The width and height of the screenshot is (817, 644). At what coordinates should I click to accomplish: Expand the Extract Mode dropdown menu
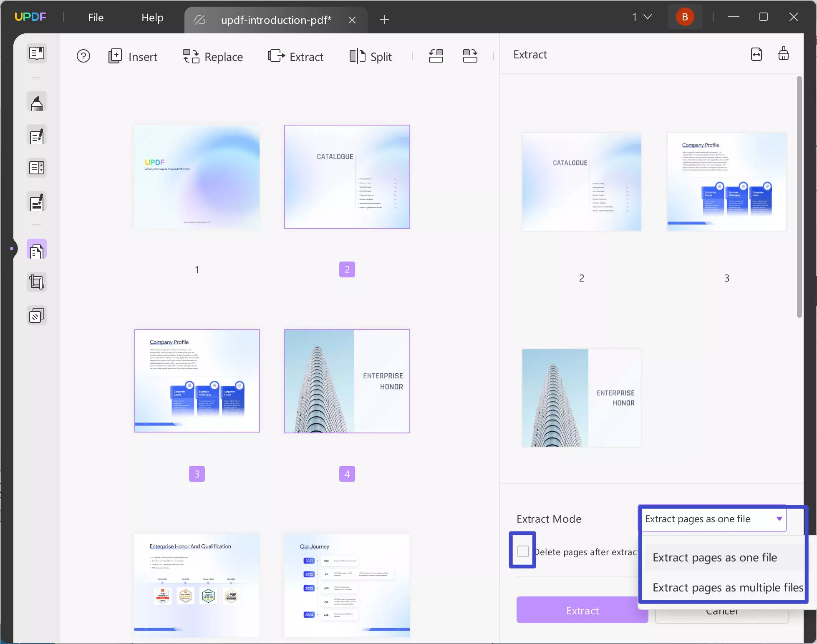click(x=712, y=519)
